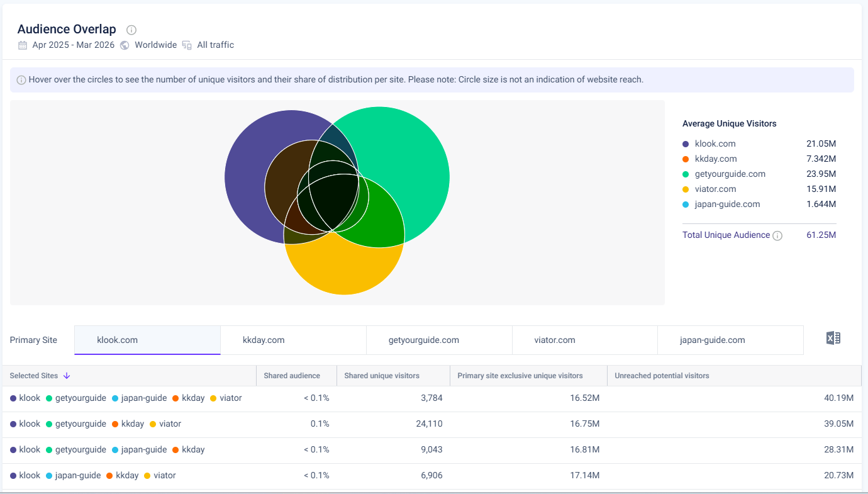Image resolution: width=868 pixels, height=494 pixels.
Task: Click viator.com in the legend list
Action: click(716, 189)
